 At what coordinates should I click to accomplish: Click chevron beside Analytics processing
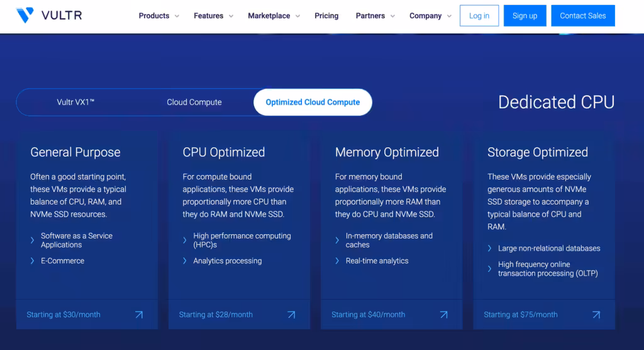point(185,261)
